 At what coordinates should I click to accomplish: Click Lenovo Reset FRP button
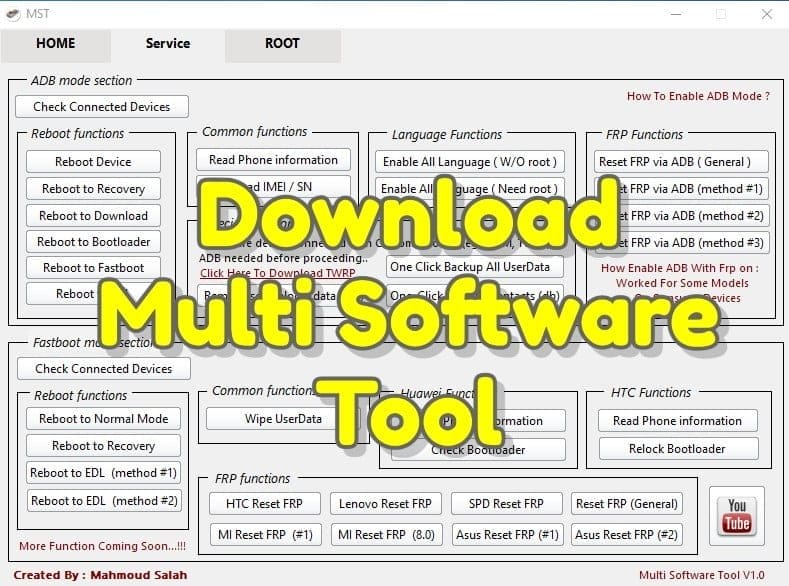pos(385,504)
